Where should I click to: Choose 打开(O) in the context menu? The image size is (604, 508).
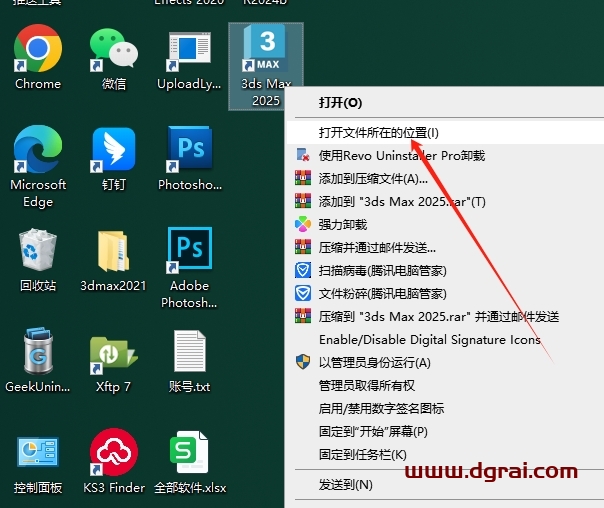[x=445, y=103]
